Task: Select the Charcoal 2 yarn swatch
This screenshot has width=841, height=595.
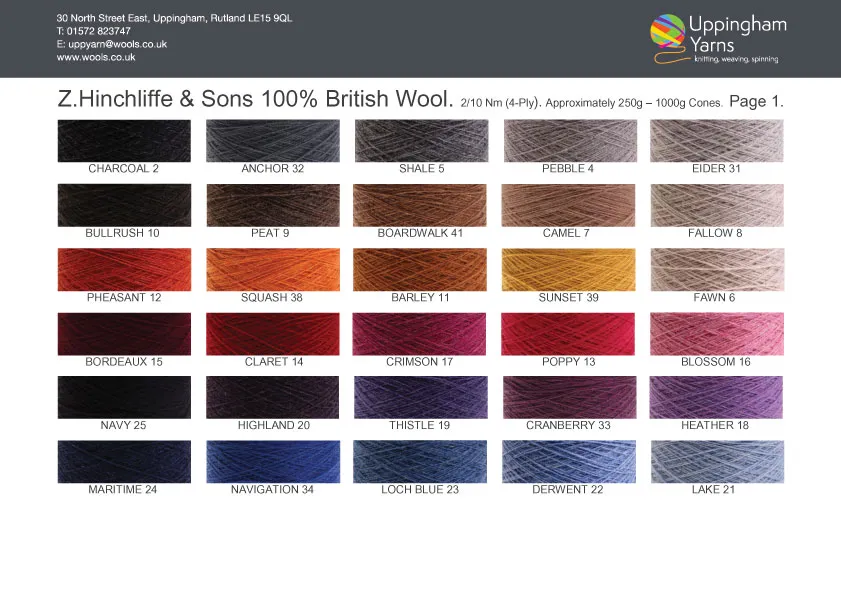Action: [124, 141]
